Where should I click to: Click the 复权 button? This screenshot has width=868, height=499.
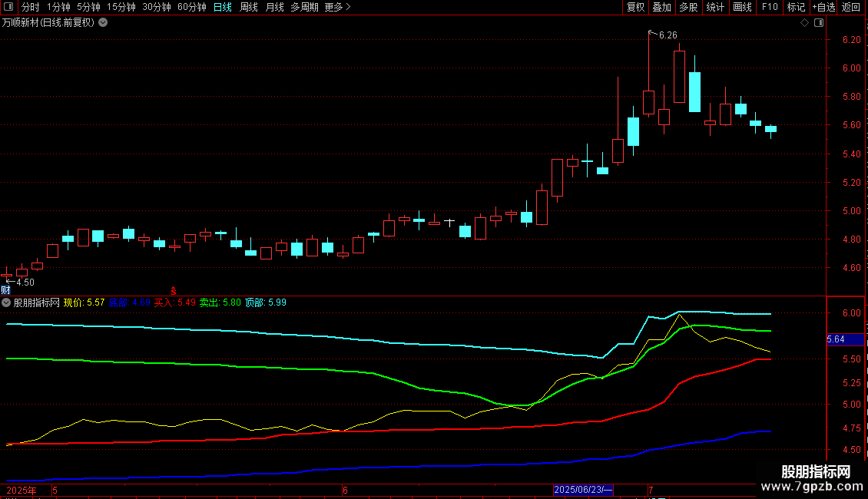pos(635,7)
